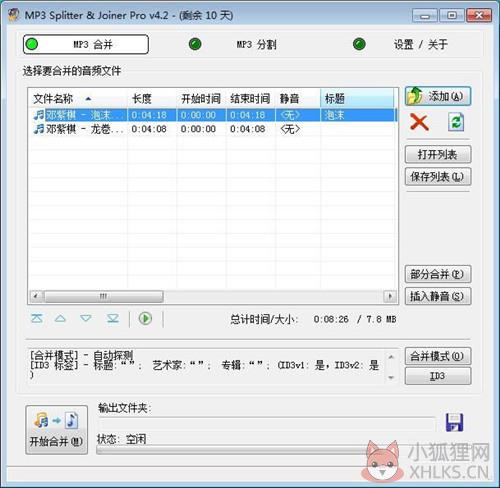Maximize the MP3 Splitter & Joiner window
500x488 pixels.
[x=452, y=16]
